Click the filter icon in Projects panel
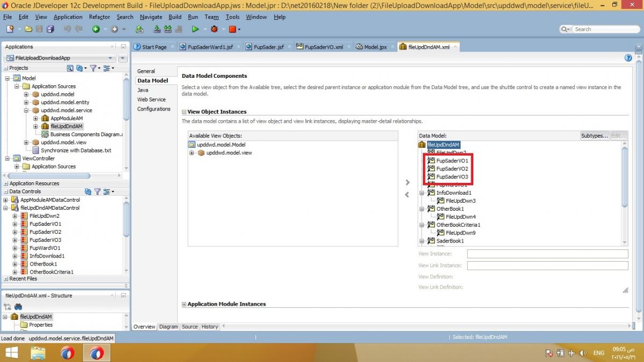This screenshot has width=644, height=362. pyautogui.click(x=93, y=68)
